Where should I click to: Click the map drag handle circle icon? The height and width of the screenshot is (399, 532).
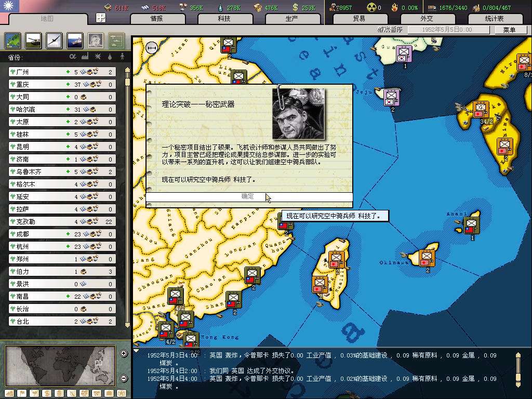152,47
